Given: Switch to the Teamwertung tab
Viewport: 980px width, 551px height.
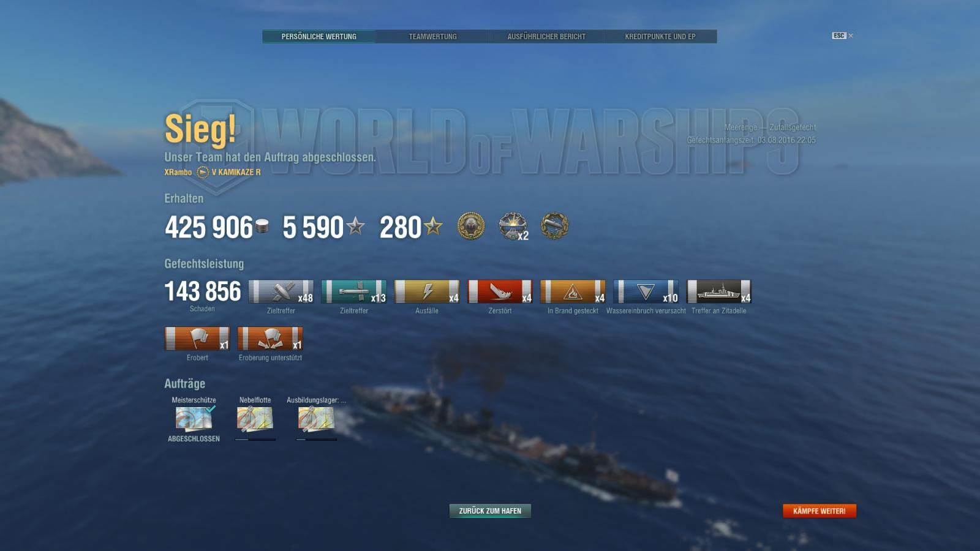Looking at the screenshot, I should (x=432, y=37).
